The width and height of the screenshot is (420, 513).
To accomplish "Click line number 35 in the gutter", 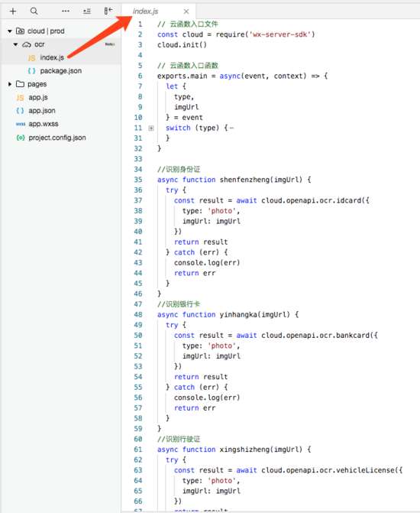I will pos(138,180).
